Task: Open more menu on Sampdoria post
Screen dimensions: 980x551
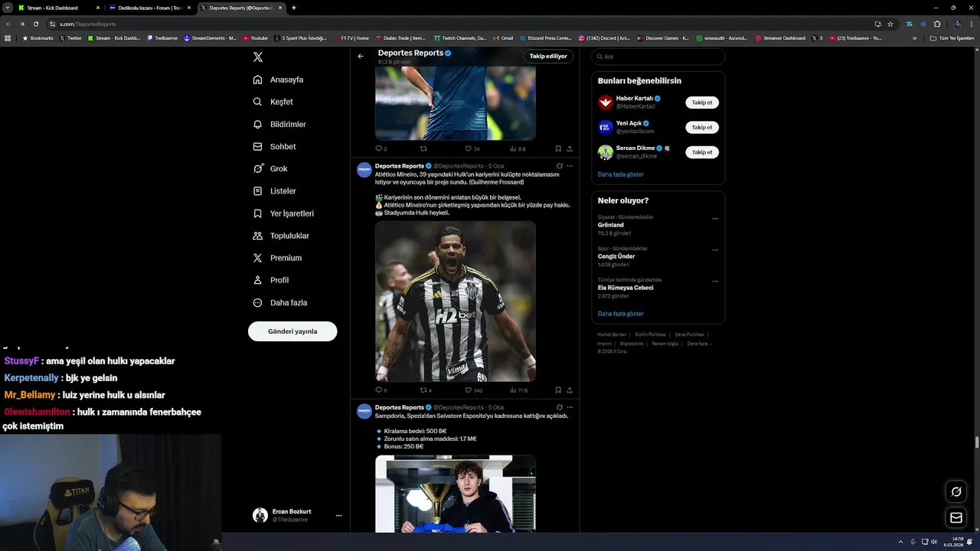Action: click(x=570, y=407)
